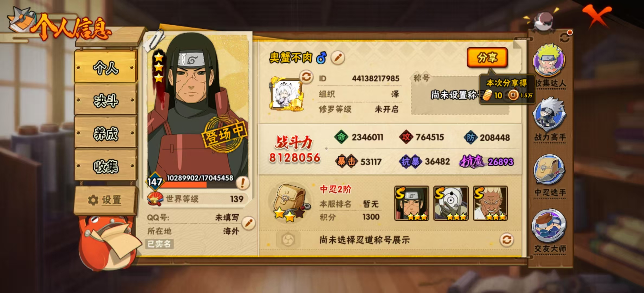Edit QQ and location info pencil
This screenshot has width=644, height=293.
(248, 223)
